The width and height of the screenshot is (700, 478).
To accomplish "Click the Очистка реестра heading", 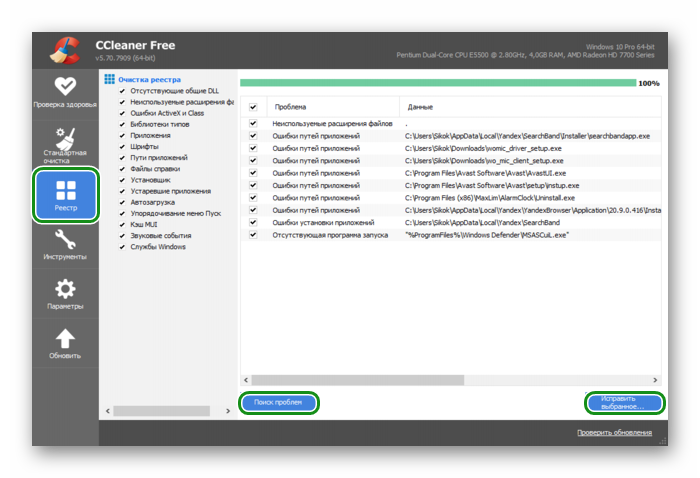I will pos(150,80).
